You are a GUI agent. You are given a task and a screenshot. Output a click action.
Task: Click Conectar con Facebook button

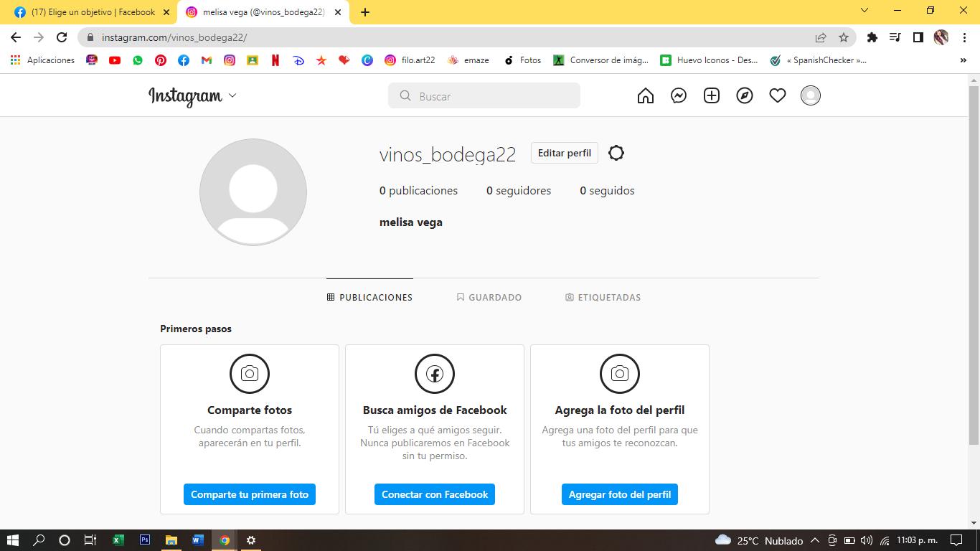click(435, 494)
